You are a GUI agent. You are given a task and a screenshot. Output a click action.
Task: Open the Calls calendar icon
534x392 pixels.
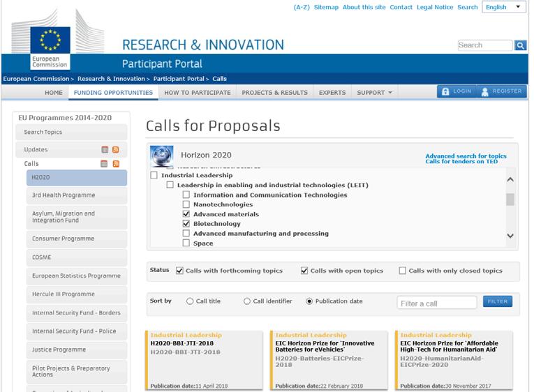click(104, 164)
